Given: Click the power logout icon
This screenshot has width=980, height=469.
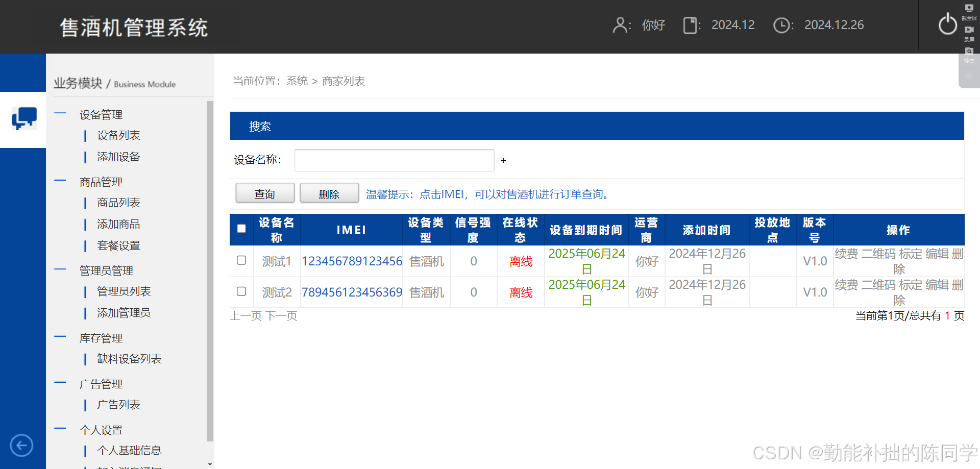Looking at the screenshot, I should coord(947,24).
